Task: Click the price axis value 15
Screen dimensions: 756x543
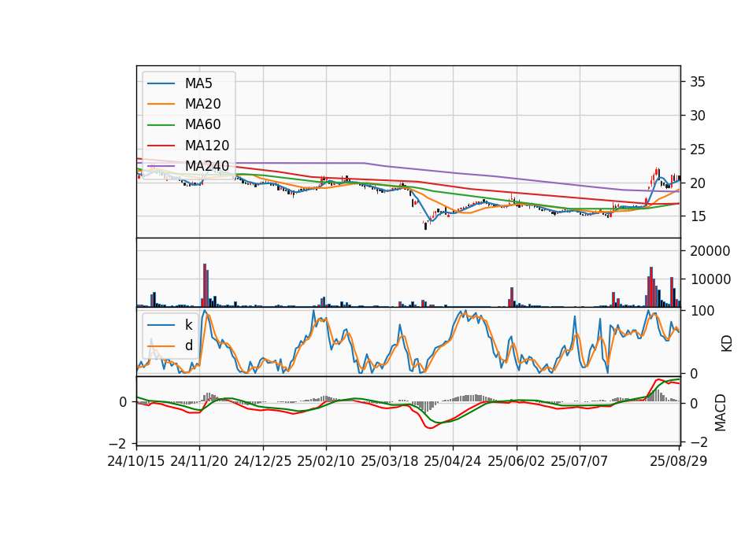Action: pos(698,217)
